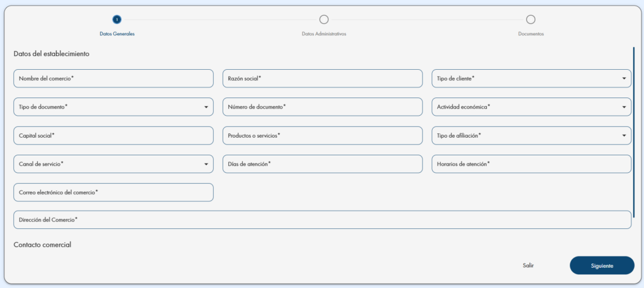Go to Documentos step circle
The width and height of the screenshot is (644, 288).
click(x=531, y=19)
